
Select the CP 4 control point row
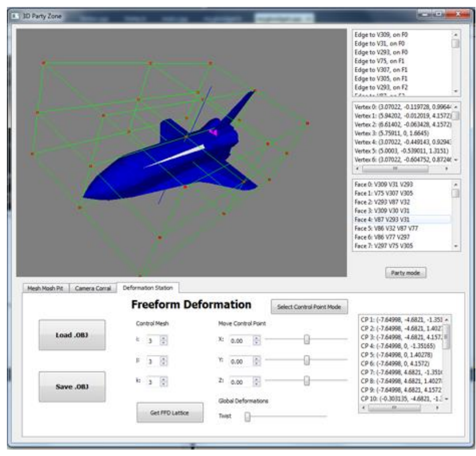(401, 346)
